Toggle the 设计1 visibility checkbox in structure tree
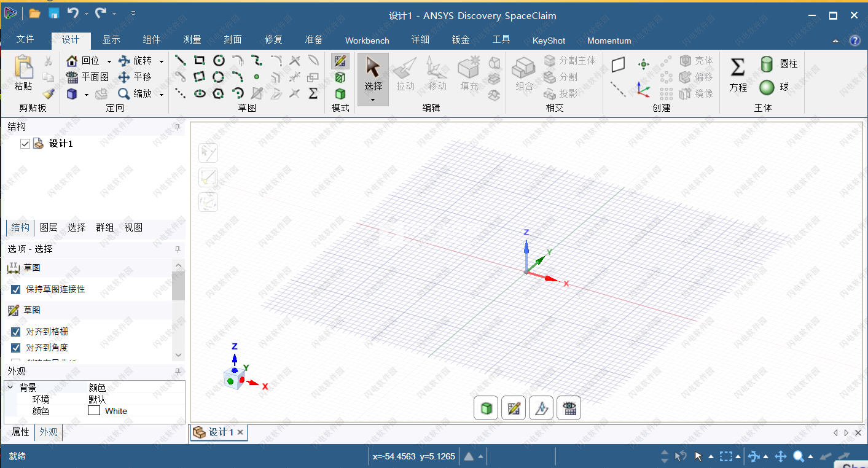 [x=25, y=144]
